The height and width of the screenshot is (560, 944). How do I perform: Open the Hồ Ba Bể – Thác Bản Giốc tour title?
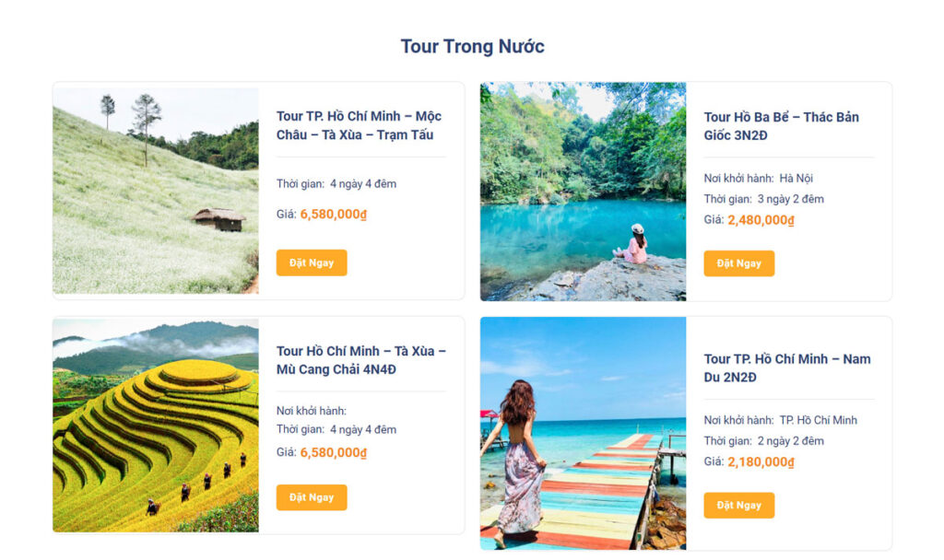coord(781,126)
